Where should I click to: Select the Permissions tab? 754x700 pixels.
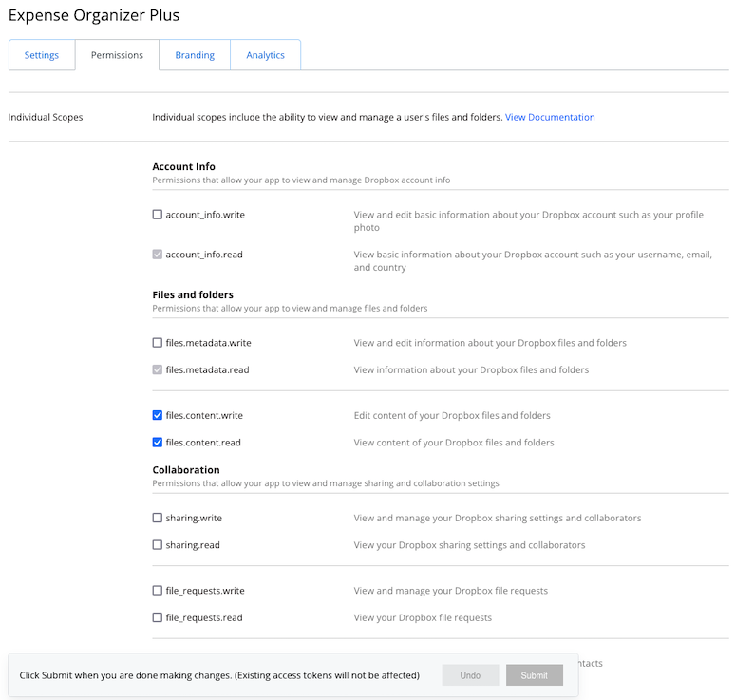pos(117,55)
